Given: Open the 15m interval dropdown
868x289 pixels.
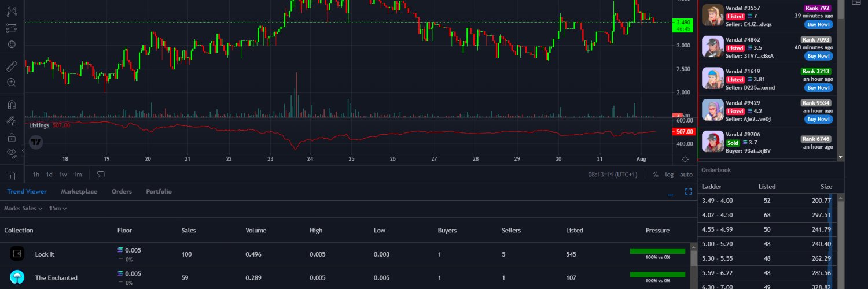Looking at the screenshot, I should [58, 208].
